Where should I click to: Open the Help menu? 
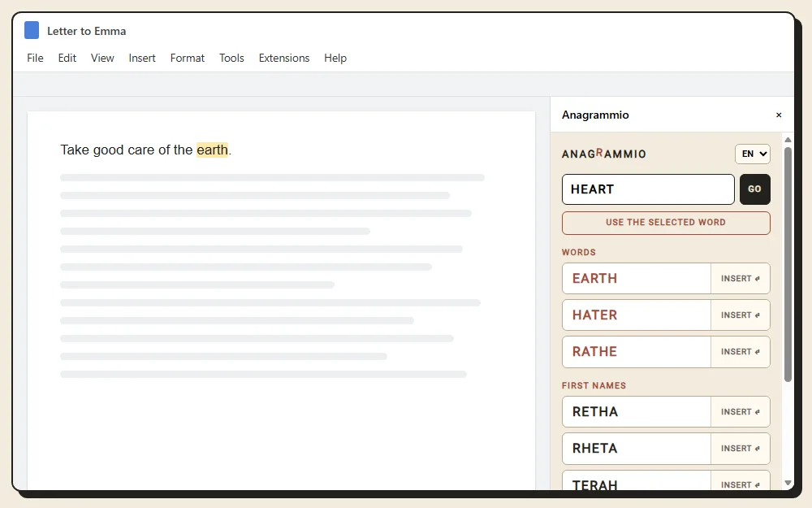coord(335,58)
